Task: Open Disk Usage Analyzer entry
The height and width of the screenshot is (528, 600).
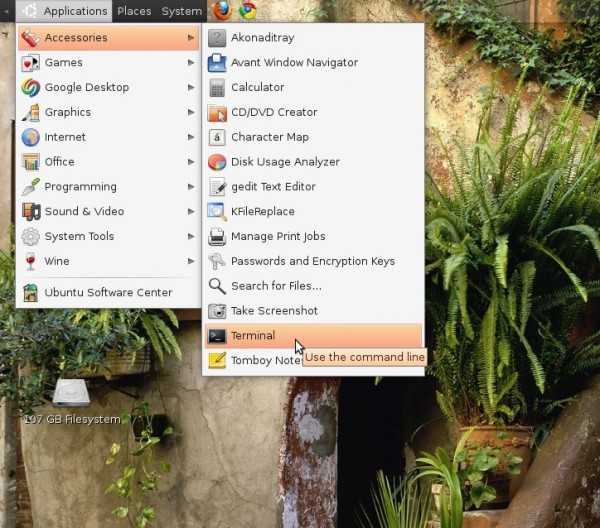Action: [x=313, y=162]
